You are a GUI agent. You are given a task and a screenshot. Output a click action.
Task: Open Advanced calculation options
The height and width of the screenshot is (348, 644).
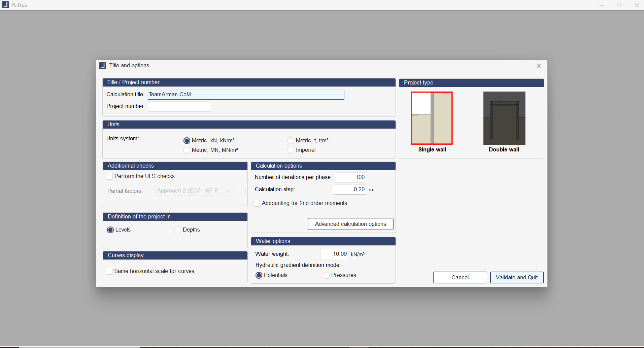coord(350,224)
